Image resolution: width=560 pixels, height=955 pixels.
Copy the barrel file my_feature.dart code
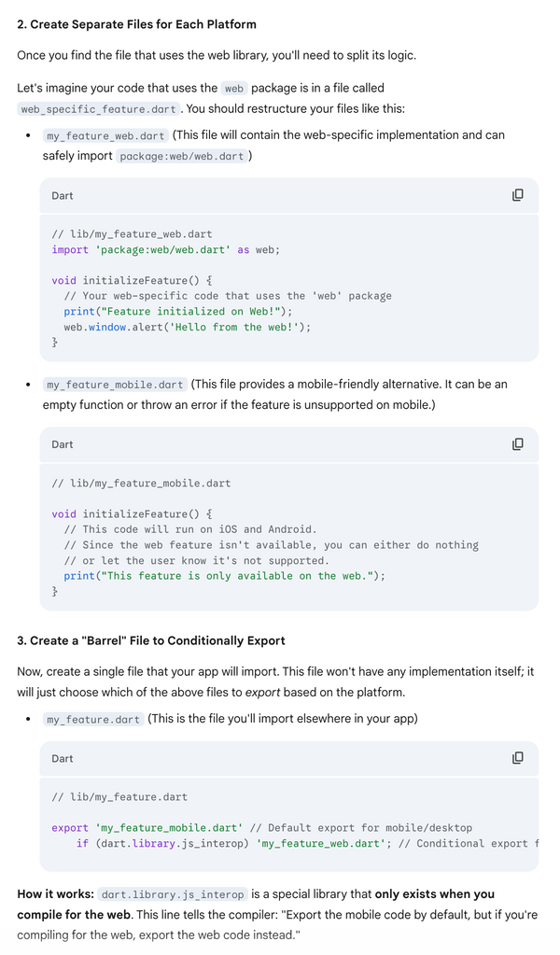point(518,758)
